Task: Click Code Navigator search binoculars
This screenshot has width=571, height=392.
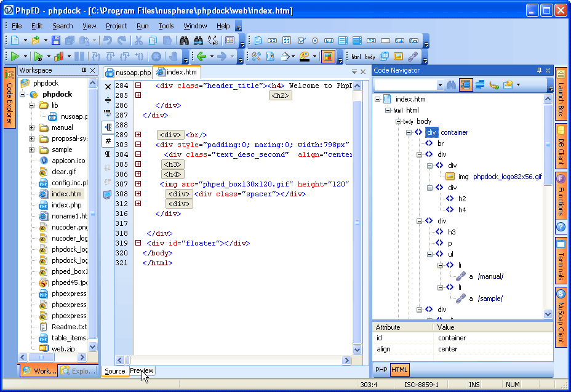Action: (x=451, y=86)
